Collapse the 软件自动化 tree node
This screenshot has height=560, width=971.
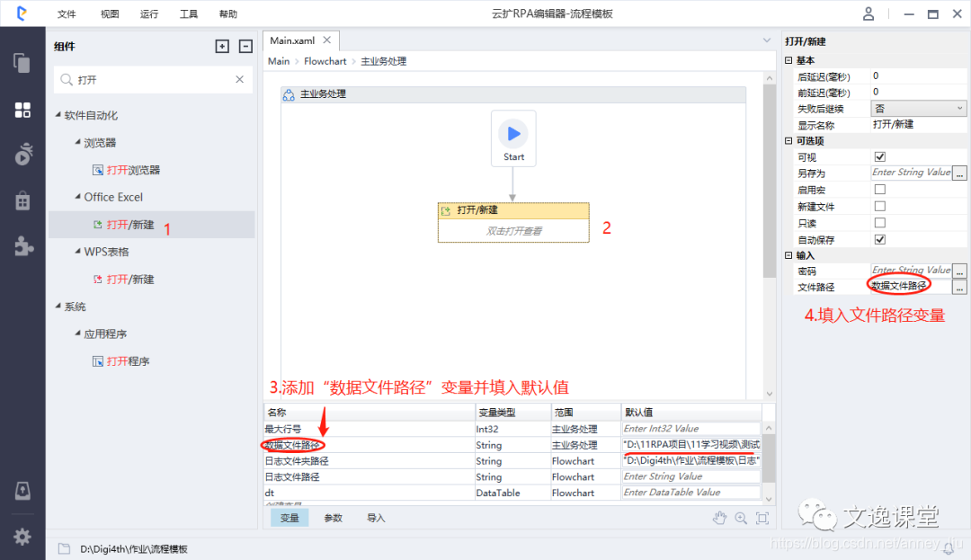click(x=58, y=114)
